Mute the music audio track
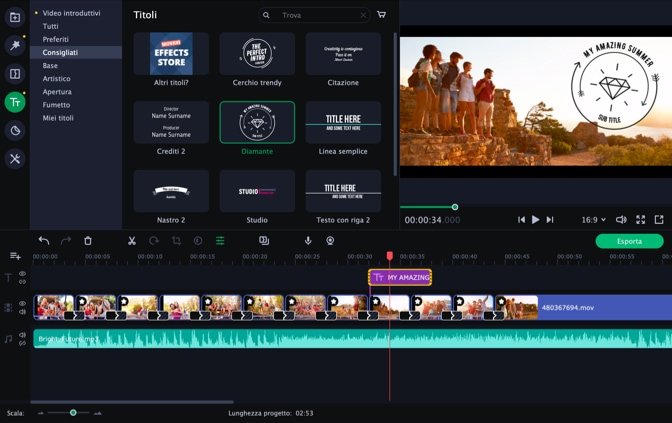 coord(22,335)
